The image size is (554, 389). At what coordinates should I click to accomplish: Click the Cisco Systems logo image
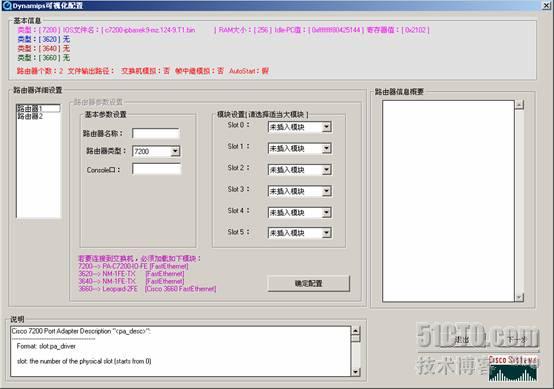(513, 369)
